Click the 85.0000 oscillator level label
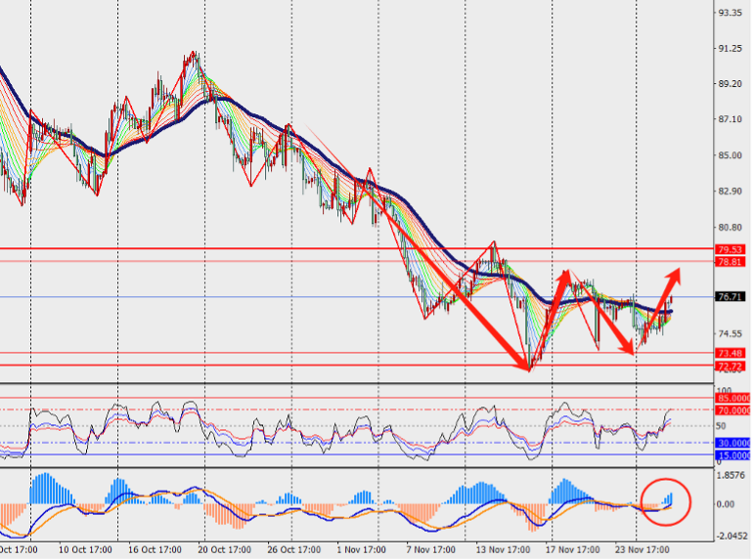Screen dimensions: 753x560 pos(733,399)
